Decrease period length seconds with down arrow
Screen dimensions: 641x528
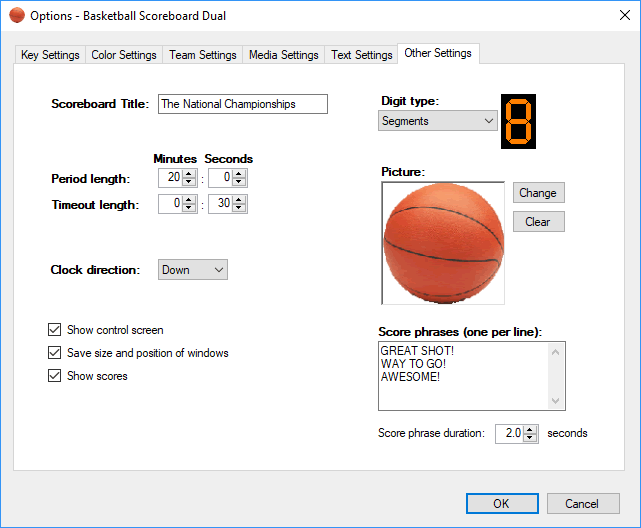[x=239, y=183]
